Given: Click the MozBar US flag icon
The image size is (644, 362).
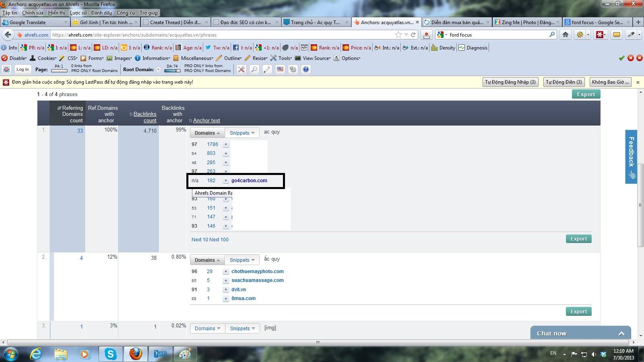Looking at the screenshot, I should [280, 69].
